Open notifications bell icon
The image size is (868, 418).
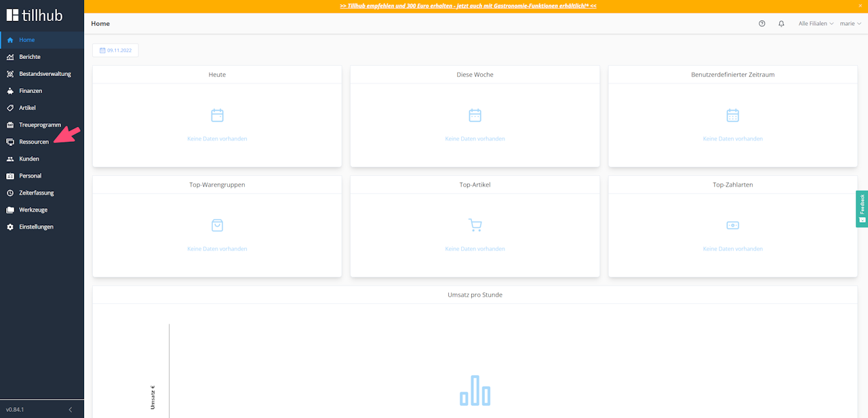781,24
